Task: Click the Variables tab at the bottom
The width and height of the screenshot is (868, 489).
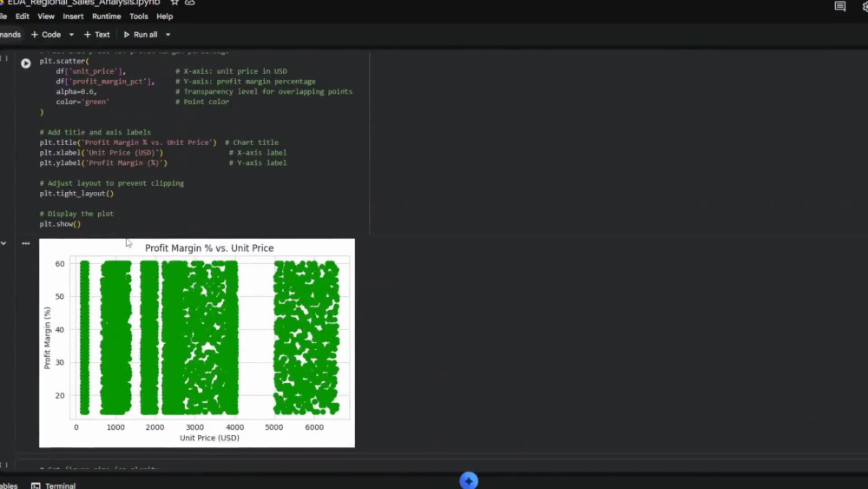Action: [9, 486]
